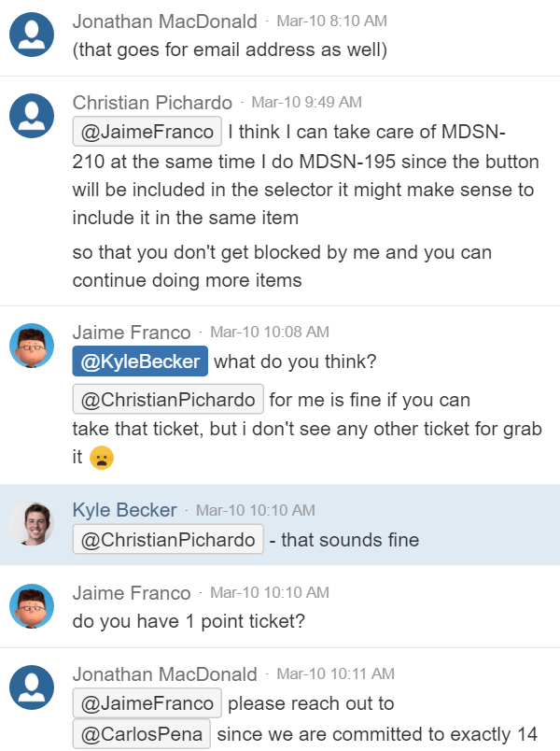The image size is (560, 751).
Task: Click Jonathan MacDonald's avatar at the 10:11 AM message
Action: (32, 687)
